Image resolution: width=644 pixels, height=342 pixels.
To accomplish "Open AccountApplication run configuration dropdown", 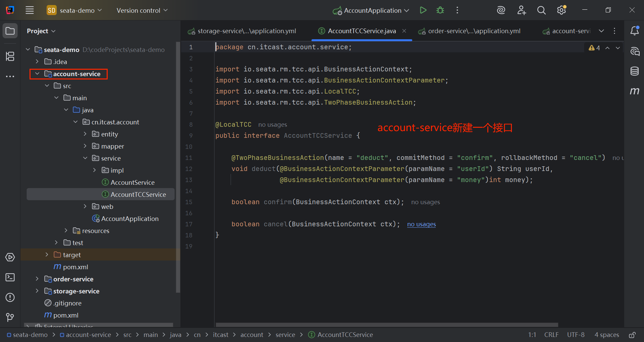I will click(371, 10).
